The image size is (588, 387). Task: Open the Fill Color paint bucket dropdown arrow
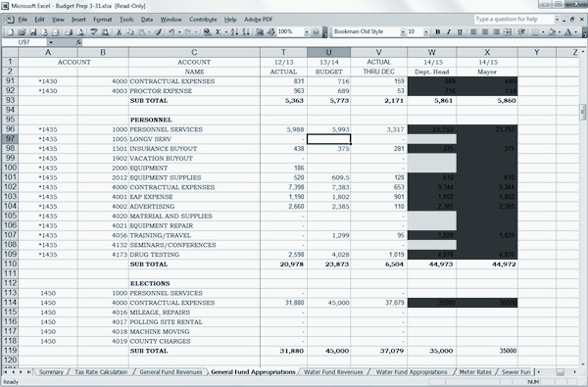tap(560, 32)
